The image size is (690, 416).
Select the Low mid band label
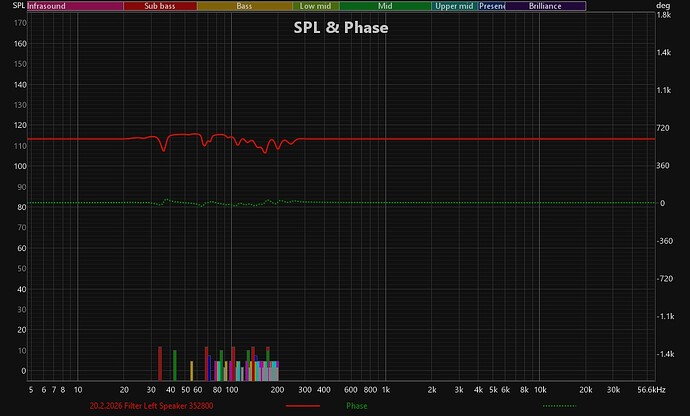point(316,6)
